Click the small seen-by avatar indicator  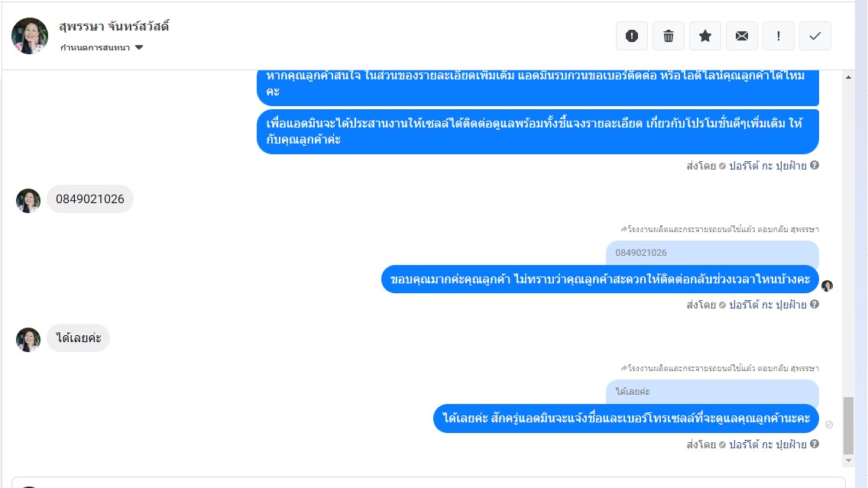pyautogui.click(x=827, y=286)
